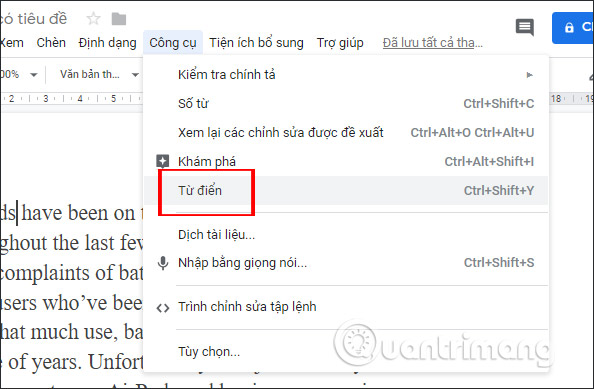Image resolution: width=594 pixels, height=389 pixels.
Task: Open comment history icon
Action: [x=525, y=27]
